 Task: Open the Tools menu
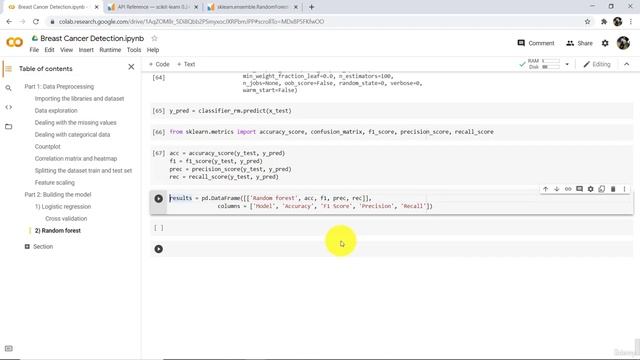(134, 50)
